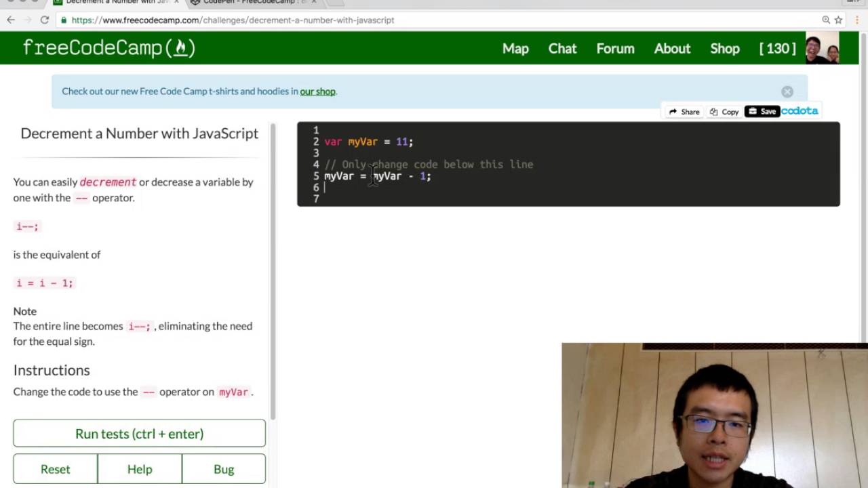Click the Help button
Viewport: 868px width, 488px height.
tap(140, 469)
